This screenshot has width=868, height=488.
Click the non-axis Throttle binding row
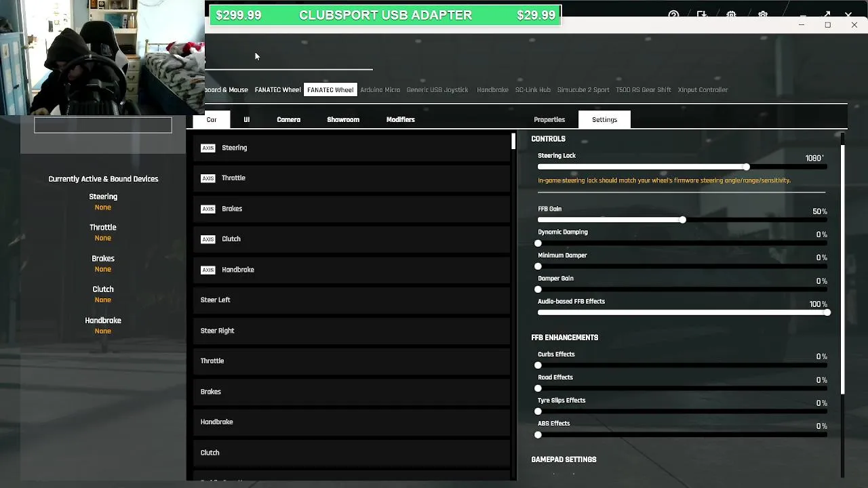(351, 361)
